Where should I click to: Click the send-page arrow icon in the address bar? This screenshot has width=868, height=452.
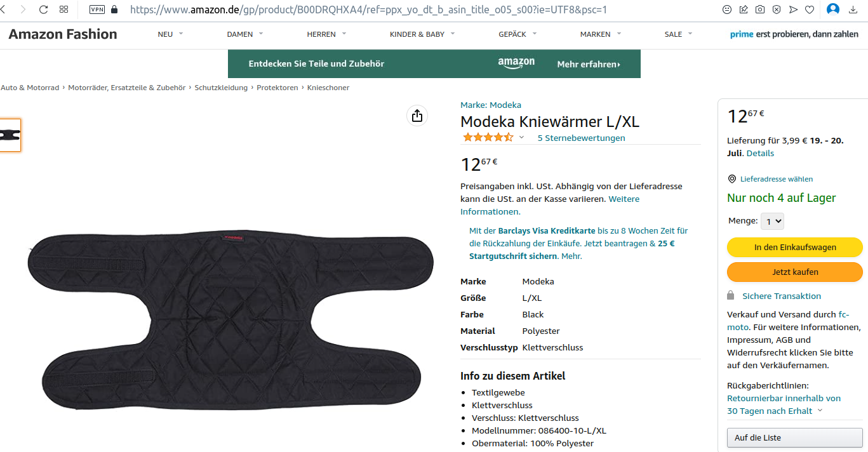point(793,10)
